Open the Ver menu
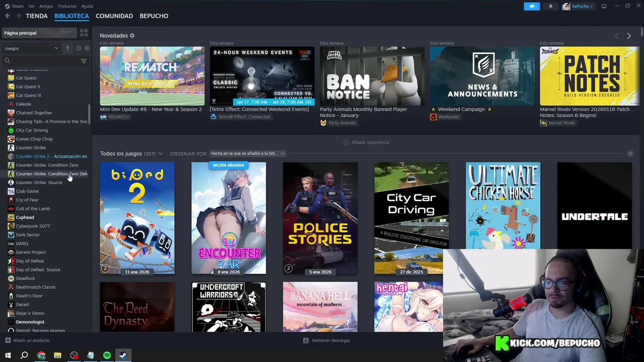Viewport: 644px width, 362px height. click(x=31, y=6)
